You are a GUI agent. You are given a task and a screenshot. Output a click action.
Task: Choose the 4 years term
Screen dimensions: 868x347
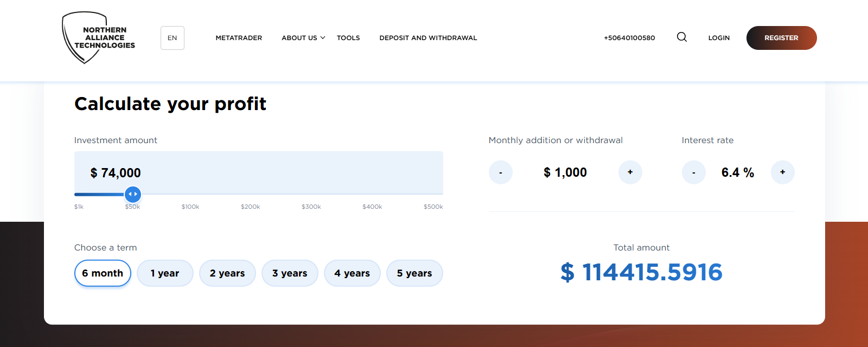(x=352, y=273)
